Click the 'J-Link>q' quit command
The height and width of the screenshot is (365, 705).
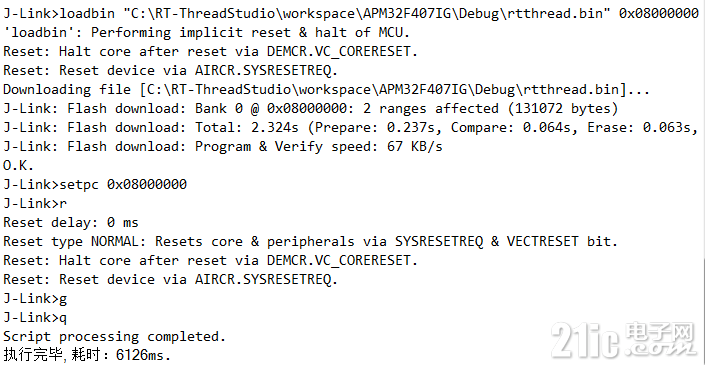point(35,317)
